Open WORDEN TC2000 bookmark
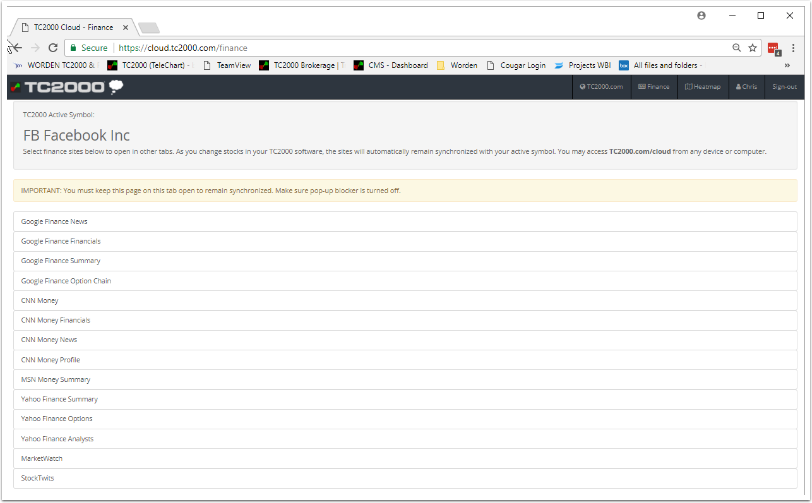 point(56,65)
